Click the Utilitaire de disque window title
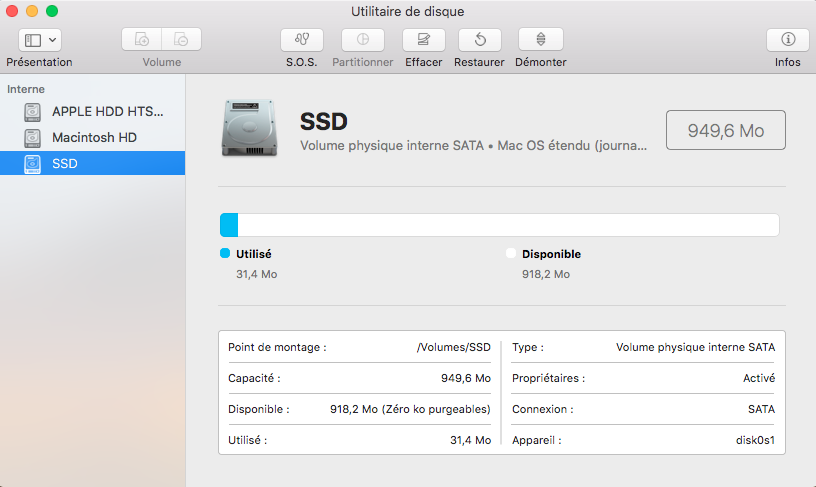Image resolution: width=816 pixels, height=487 pixels. pos(407,11)
